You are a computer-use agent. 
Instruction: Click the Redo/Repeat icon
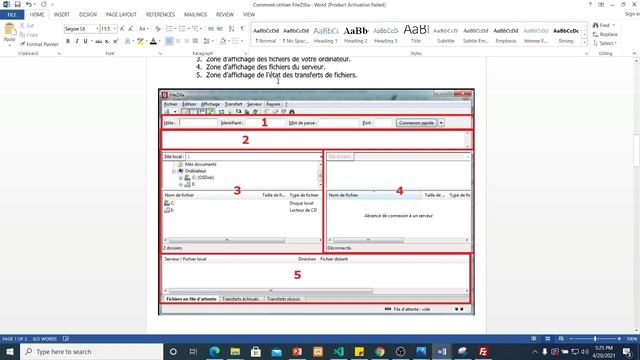coord(44,4)
